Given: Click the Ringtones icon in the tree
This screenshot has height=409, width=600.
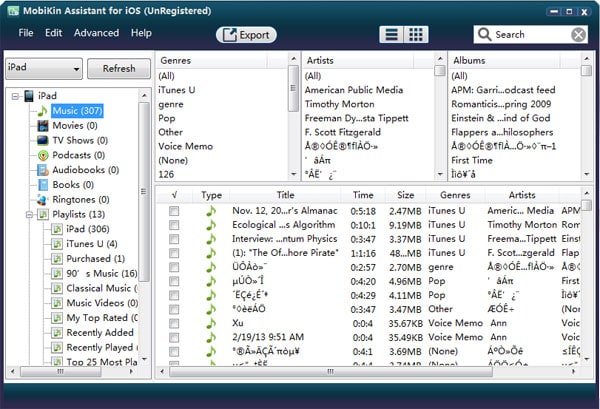Looking at the screenshot, I should pos(42,200).
